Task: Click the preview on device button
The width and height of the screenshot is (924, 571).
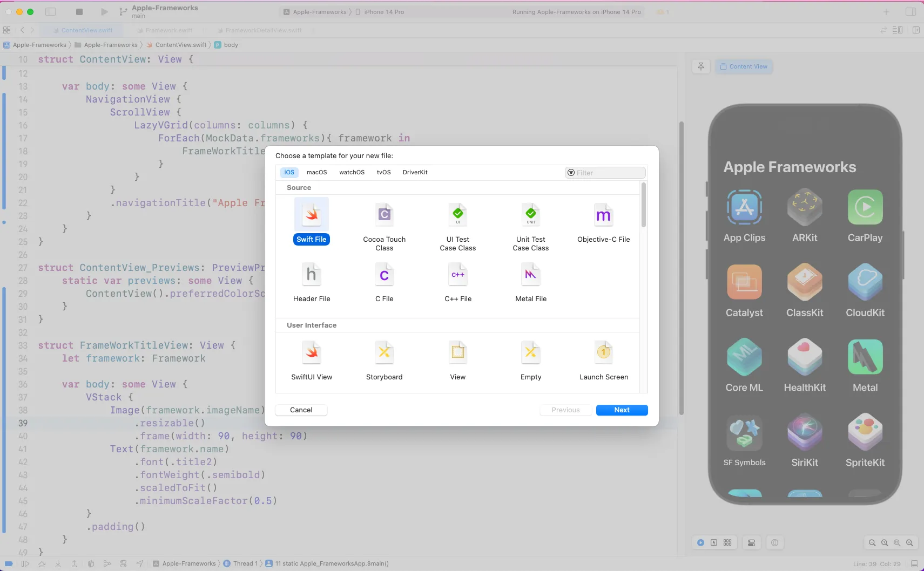Action: [x=775, y=543]
